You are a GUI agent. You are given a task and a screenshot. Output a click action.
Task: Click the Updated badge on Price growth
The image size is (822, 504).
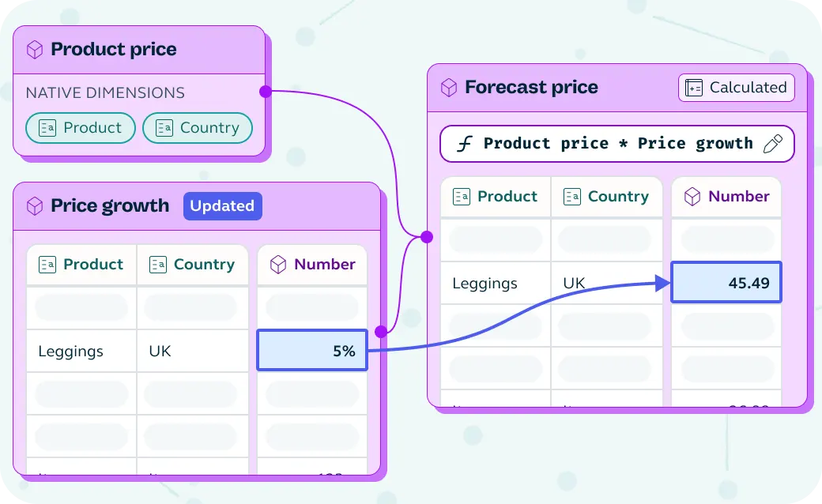click(x=222, y=206)
